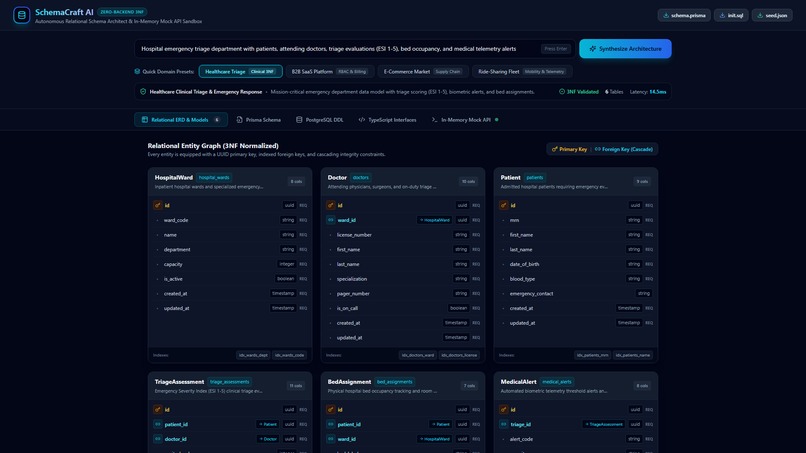
Task: Click the idx_patients_mrn index tag
Action: pyautogui.click(x=592, y=355)
